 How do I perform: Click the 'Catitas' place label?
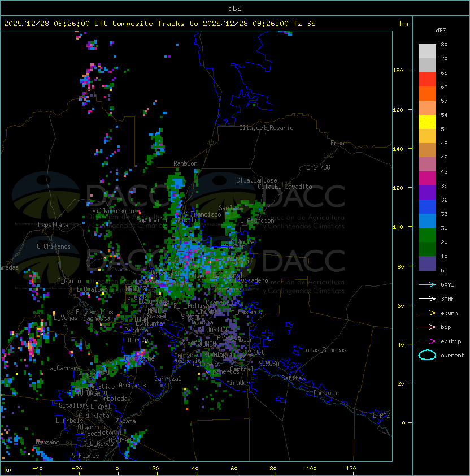point(293,378)
